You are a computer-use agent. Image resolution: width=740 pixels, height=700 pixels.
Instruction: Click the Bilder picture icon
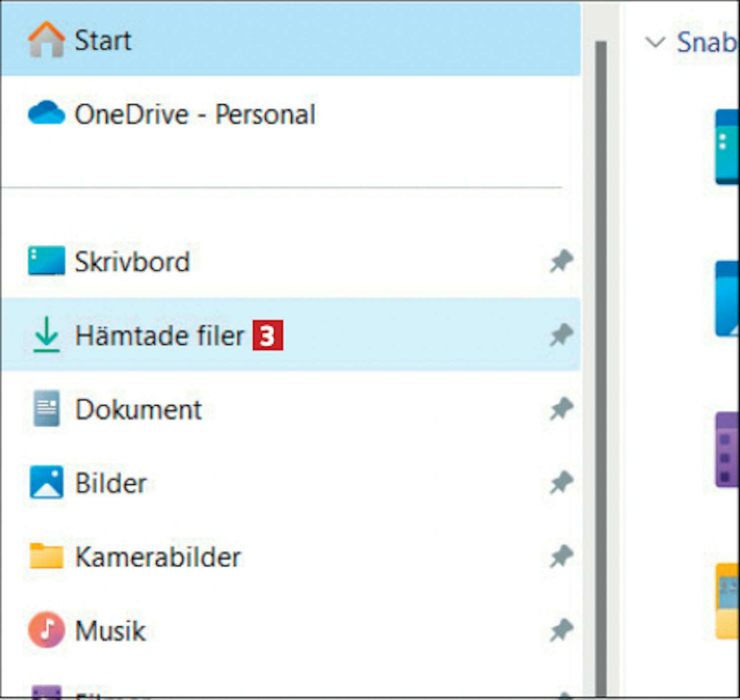click(46, 482)
